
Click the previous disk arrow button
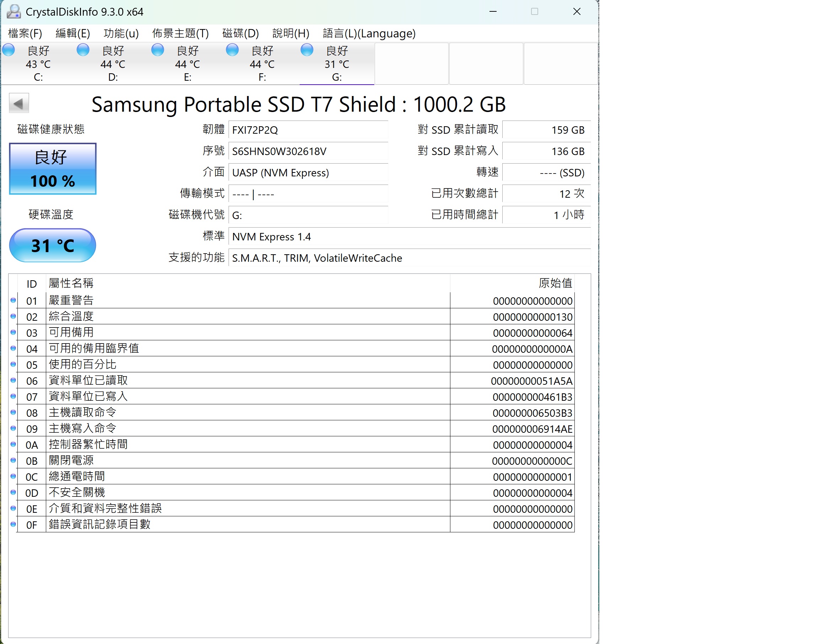pyautogui.click(x=19, y=103)
